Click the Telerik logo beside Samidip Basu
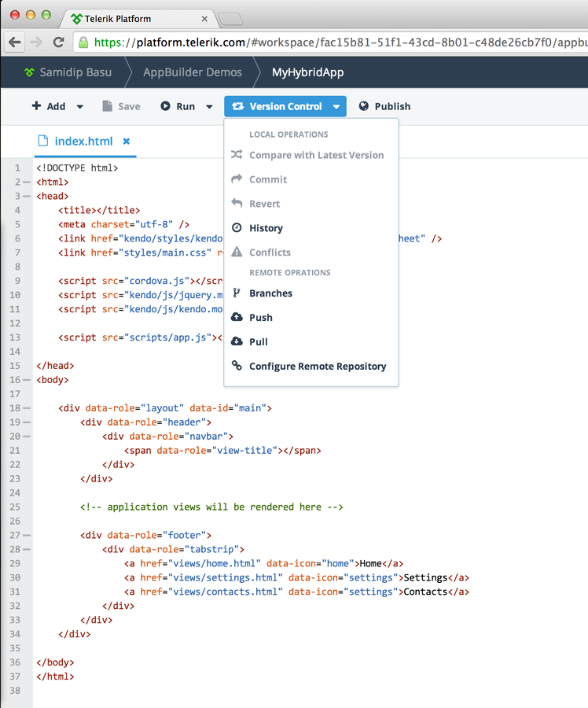Image resolution: width=588 pixels, height=708 pixels. tap(29, 72)
